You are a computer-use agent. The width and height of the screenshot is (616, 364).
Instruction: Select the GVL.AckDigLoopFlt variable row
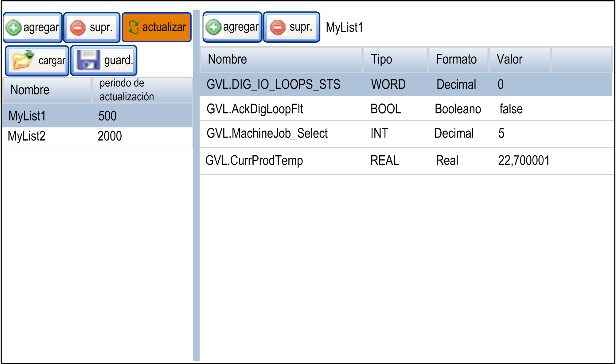[255, 109]
